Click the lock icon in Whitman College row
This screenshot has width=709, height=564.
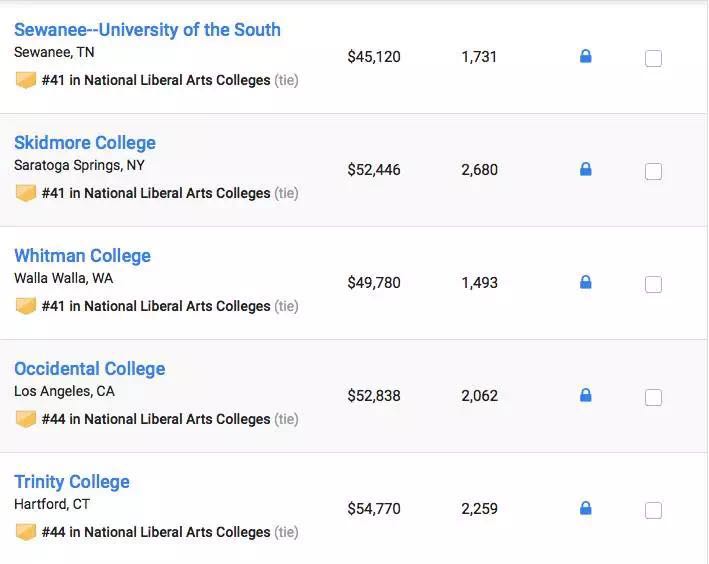585,282
